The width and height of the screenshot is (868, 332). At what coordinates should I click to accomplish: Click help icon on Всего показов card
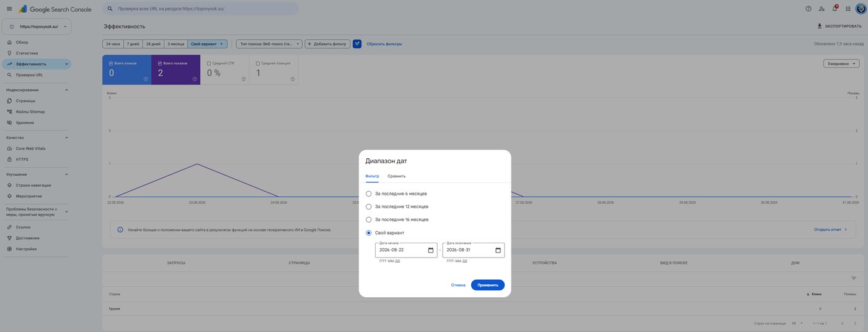(195, 79)
